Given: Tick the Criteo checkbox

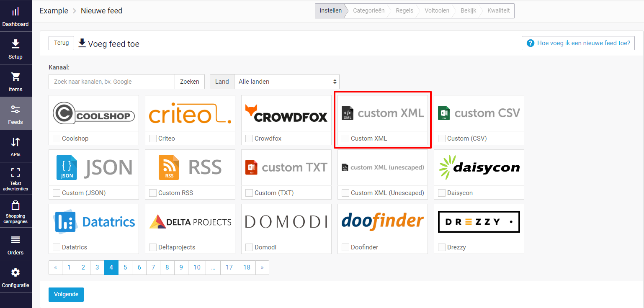Looking at the screenshot, I should (153, 139).
